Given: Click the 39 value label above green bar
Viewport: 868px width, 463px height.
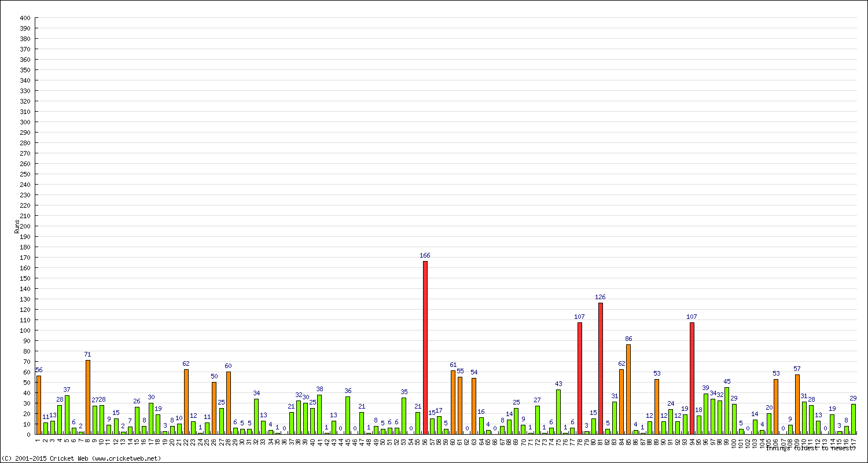Looking at the screenshot, I should tap(705, 388).
